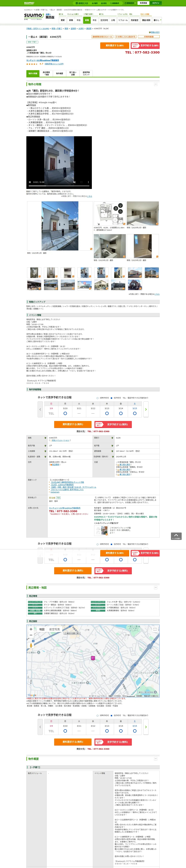The height and width of the screenshot is (868, 186).
Task: Open the 講座/相談 navigation item
Action: tap(146, 20)
